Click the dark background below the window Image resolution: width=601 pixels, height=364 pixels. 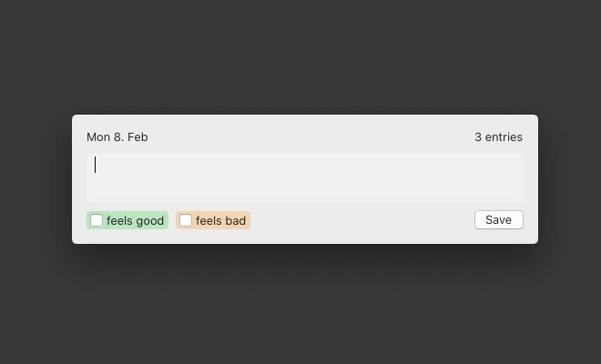point(300,307)
